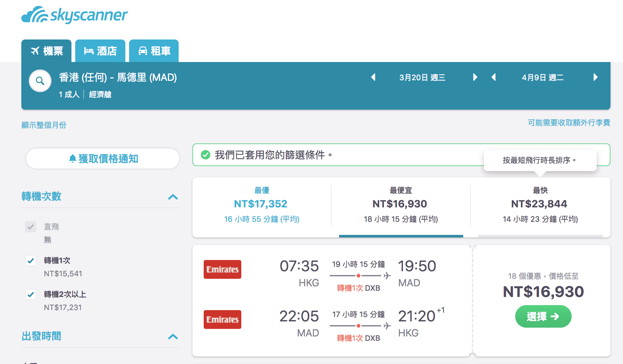Collapse the 出發時間 section

173,336
